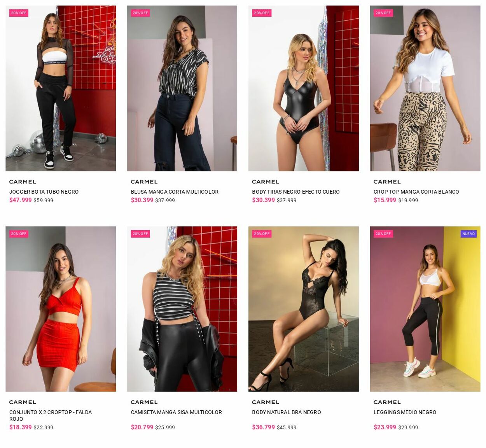
Task: Open the CAMISETA MANGA SISA MULTICOLOR link
Action: [176, 412]
